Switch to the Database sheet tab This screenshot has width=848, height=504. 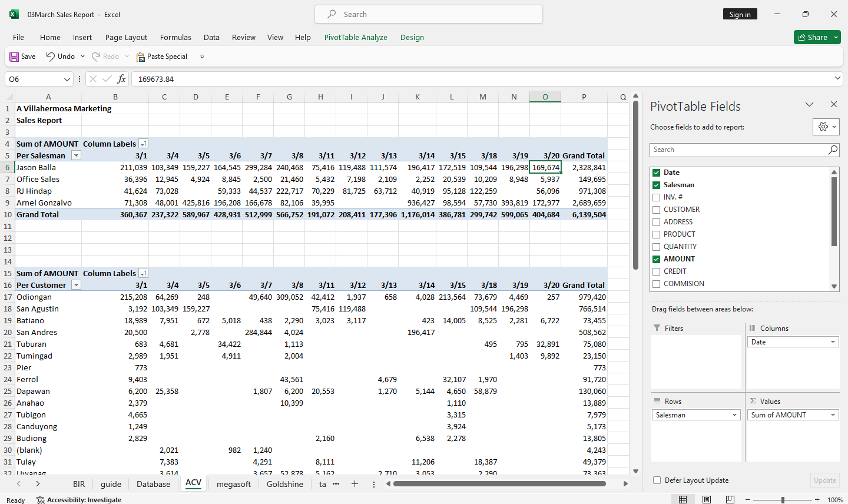click(x=153, y=484)
